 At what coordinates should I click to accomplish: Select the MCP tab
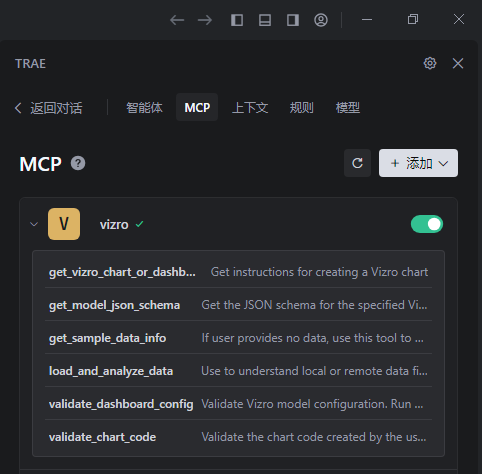click(x=197, y=107)
